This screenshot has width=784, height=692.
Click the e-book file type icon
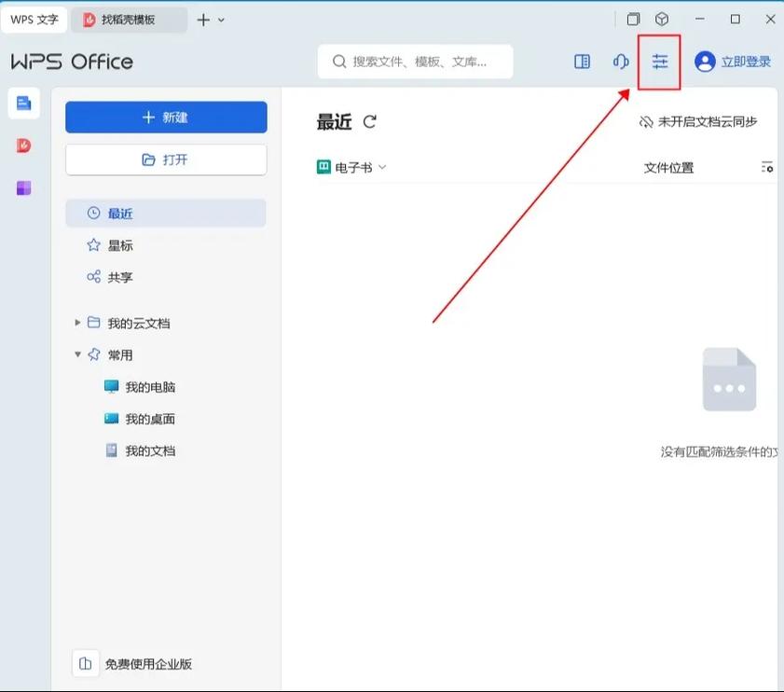click(323, 167)
